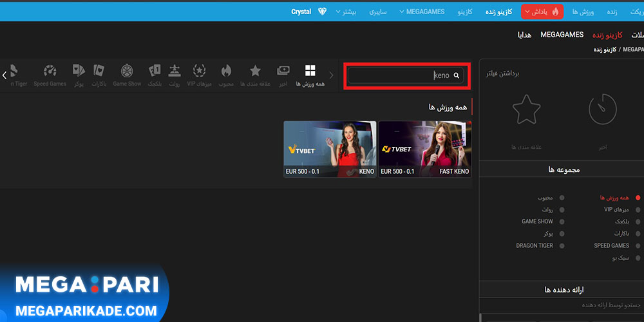Image resolution: width=644 pixels, height=322 pixels.
Task: Click the مجموعه ها section heading
Action: [x=564, y=169]
